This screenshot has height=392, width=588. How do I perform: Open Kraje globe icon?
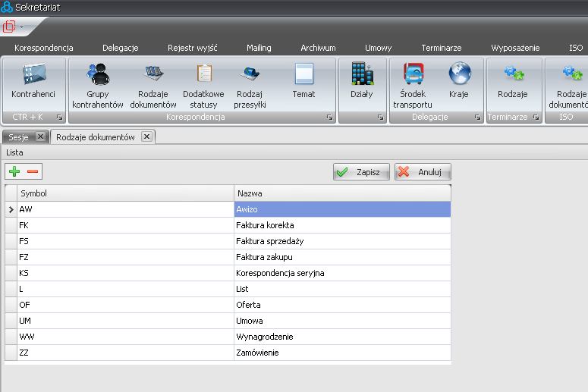459,80
